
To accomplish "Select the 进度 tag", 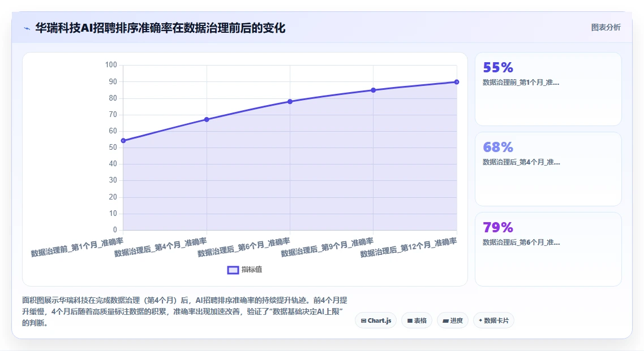I will (x=453, y=320).
